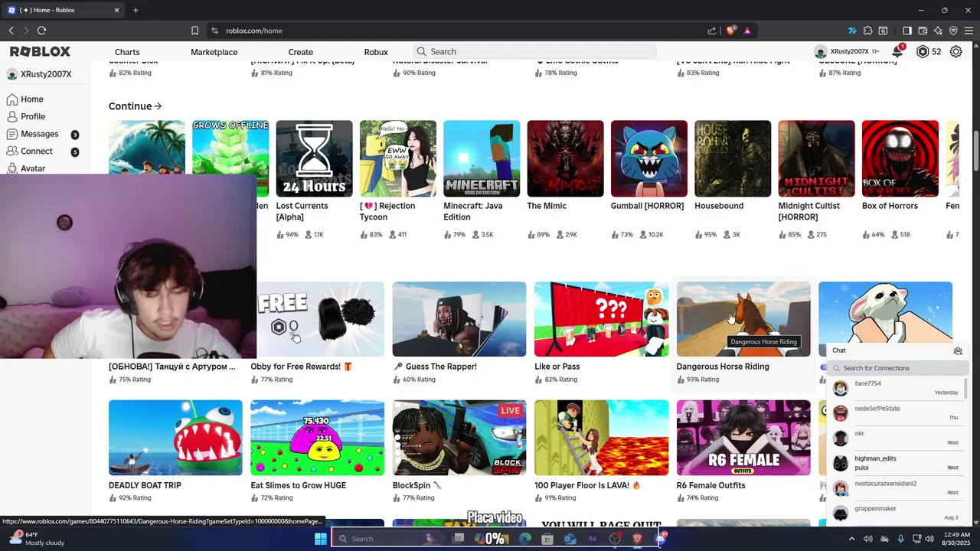Bookmark this page in the address bar
Image resolution: width=980 pixels, height=551 pixels.
[194, 31]
